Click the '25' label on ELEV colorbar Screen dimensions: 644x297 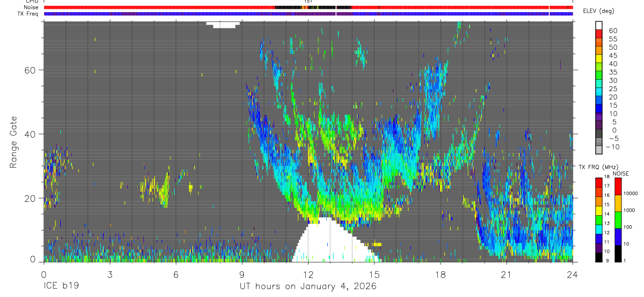[612, 89]
